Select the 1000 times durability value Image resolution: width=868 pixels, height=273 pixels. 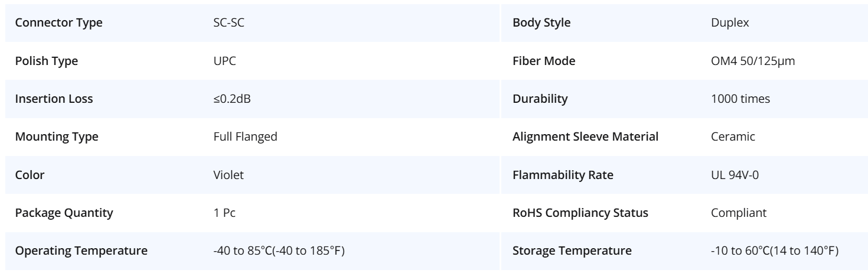pos(741,99)
